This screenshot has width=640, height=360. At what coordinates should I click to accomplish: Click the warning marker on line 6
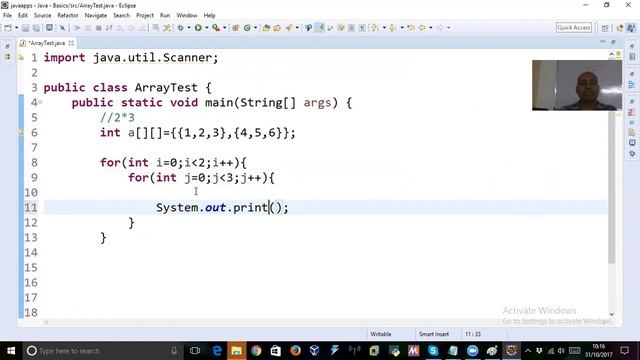click(21, 132)
